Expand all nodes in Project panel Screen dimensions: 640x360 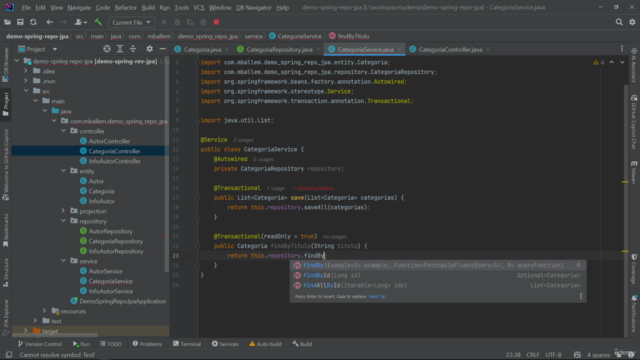click(120, 49)
